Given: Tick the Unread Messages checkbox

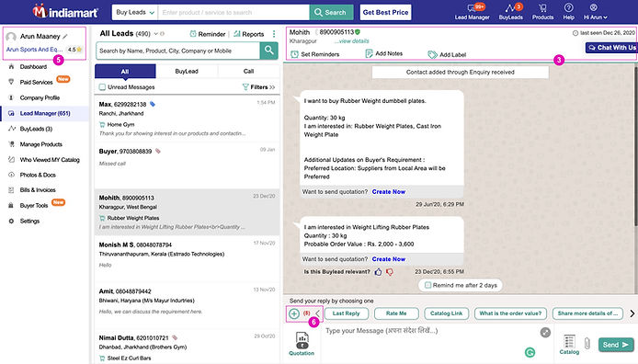Looking at the screenshot, I should [x=102, y=87].
